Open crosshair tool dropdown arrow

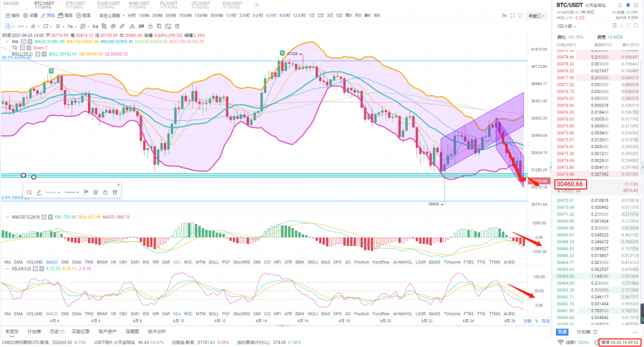14,26
